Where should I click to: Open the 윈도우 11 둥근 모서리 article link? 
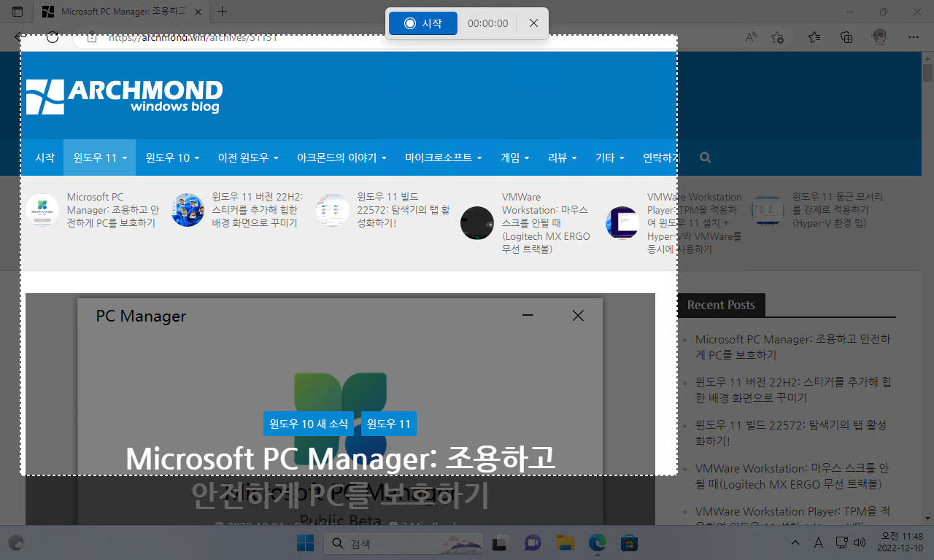(x=838, y=210)
